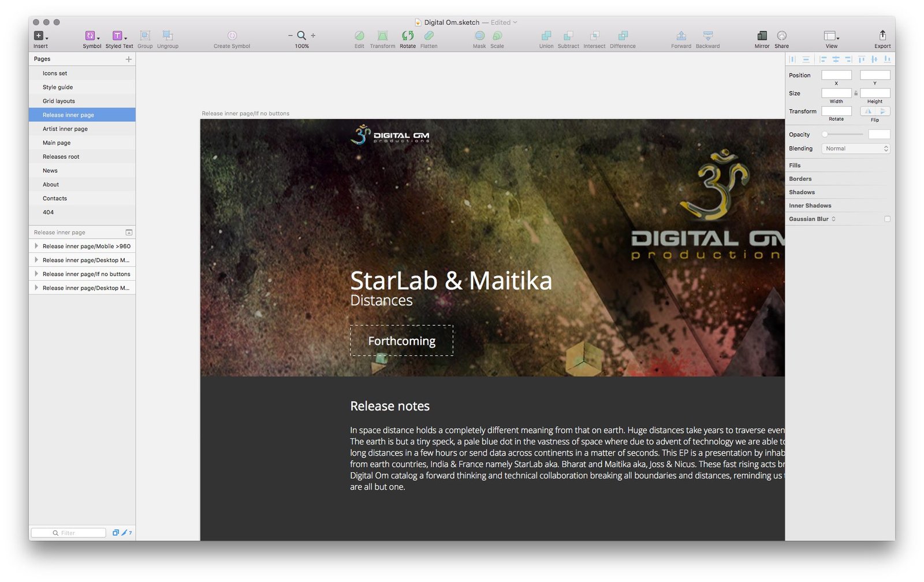924x582 pixels.
Task: Switch to the Style guide page
Action: (58, 87)
